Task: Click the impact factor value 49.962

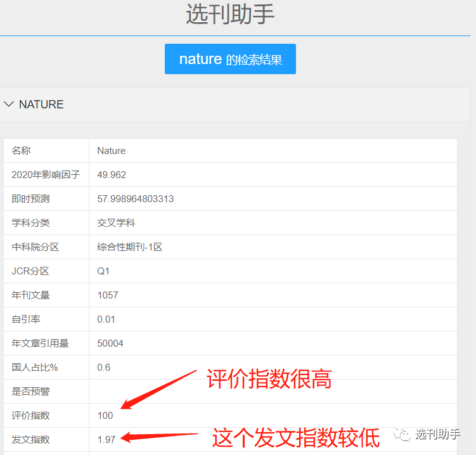Action: tap(112, 175)
